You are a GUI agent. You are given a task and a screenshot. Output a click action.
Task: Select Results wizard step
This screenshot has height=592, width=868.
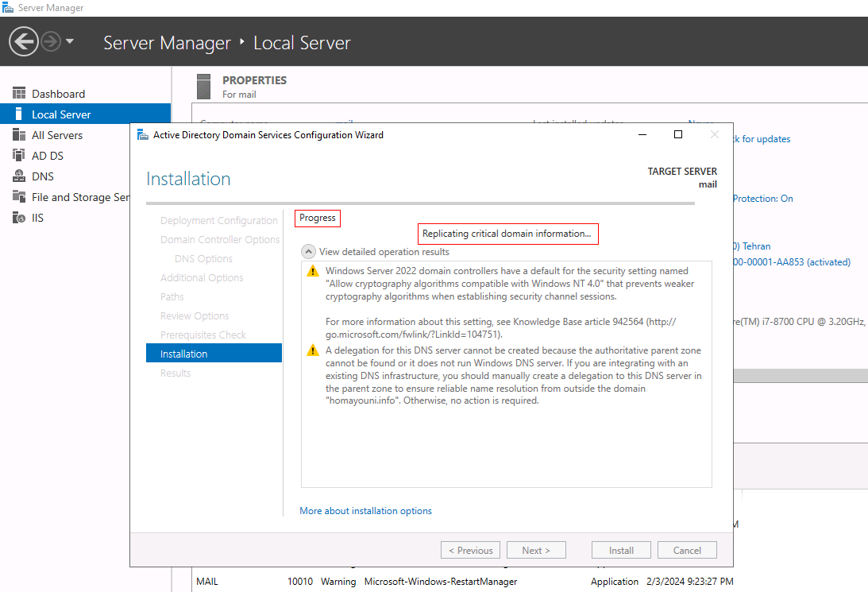[x=175, y=373]
